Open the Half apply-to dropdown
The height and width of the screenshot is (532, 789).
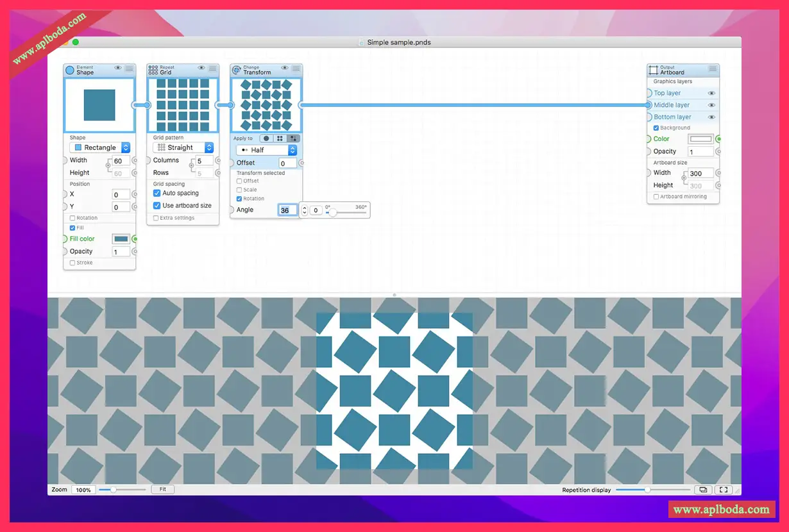[266, 150]
